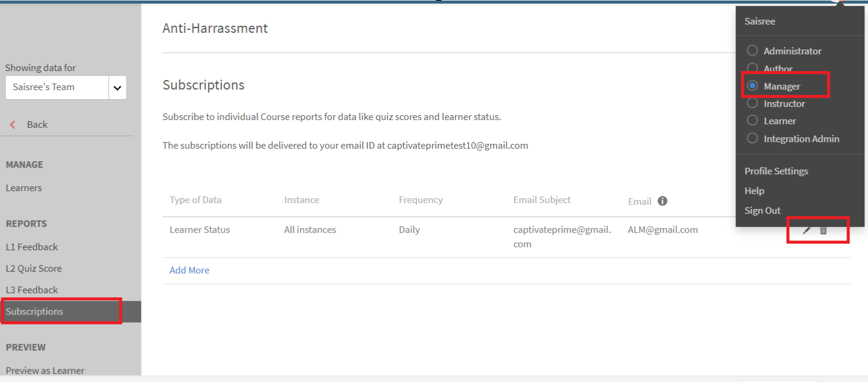Click Help in the user menu
The width and height of the screenshot is (868, 382).
pyautogui.click(x=754, y=191)
